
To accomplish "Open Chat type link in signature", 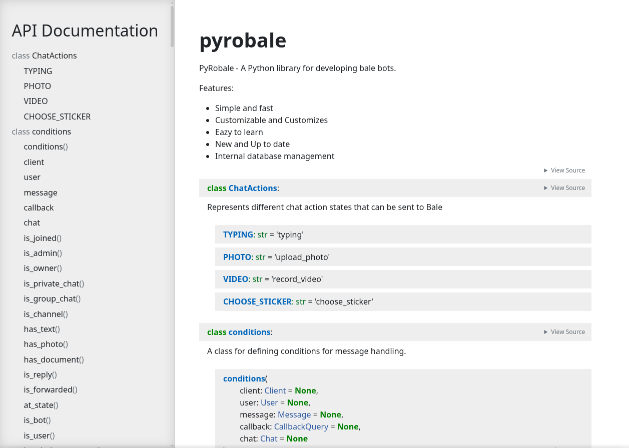I will [269, 439].
